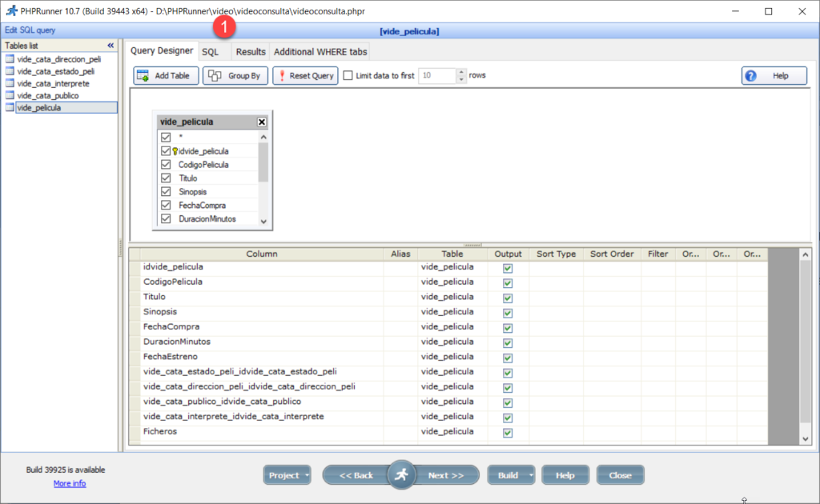The image size is (820, 504).
Task: Uncheck Sinopsis field in table box
Action: [x=166, y=192]
